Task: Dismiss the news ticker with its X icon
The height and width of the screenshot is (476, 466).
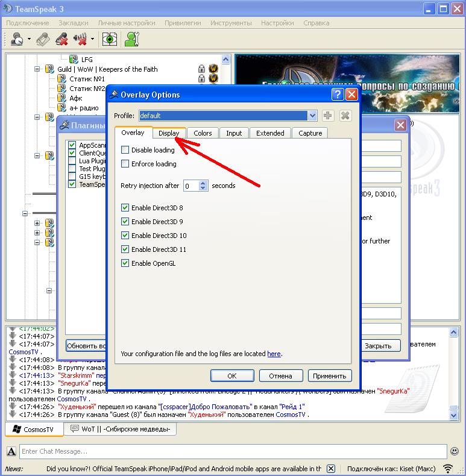Action: pos(331,468)
